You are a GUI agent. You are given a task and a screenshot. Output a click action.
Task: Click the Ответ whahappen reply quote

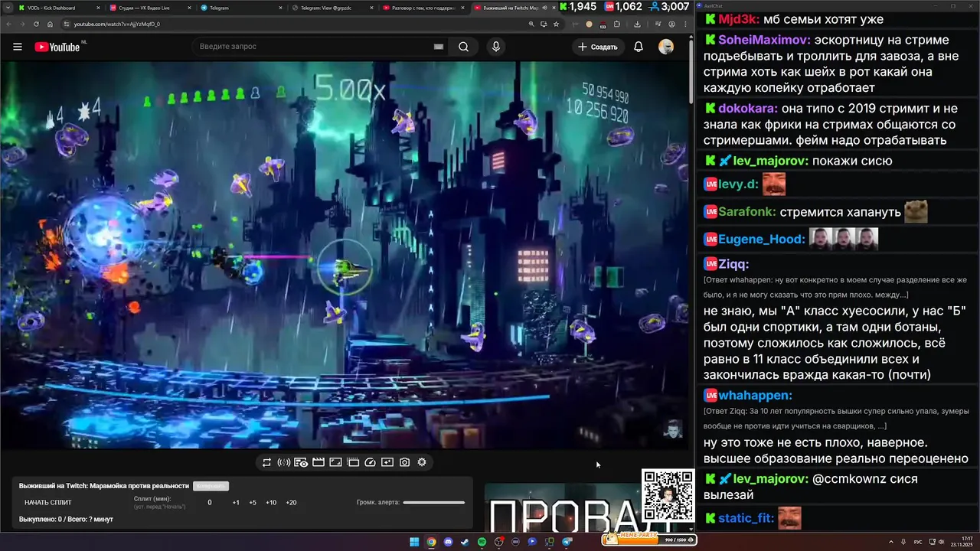click(835, 287)
